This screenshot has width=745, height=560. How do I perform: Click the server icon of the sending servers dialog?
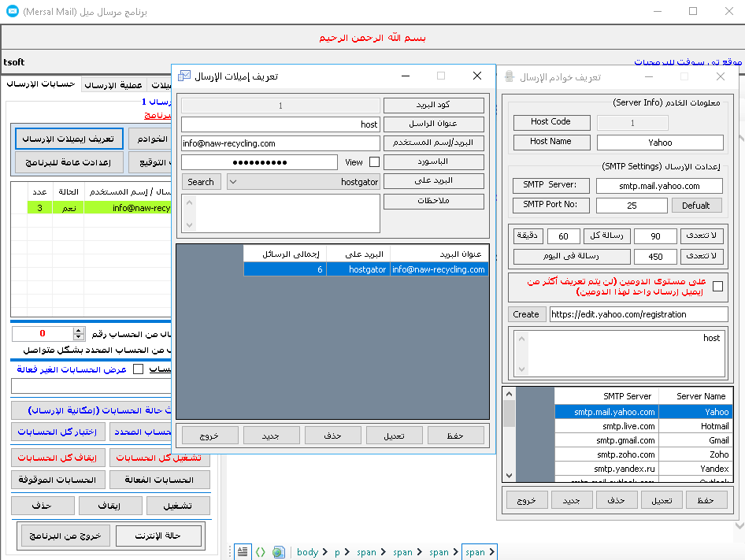[509, 76]
